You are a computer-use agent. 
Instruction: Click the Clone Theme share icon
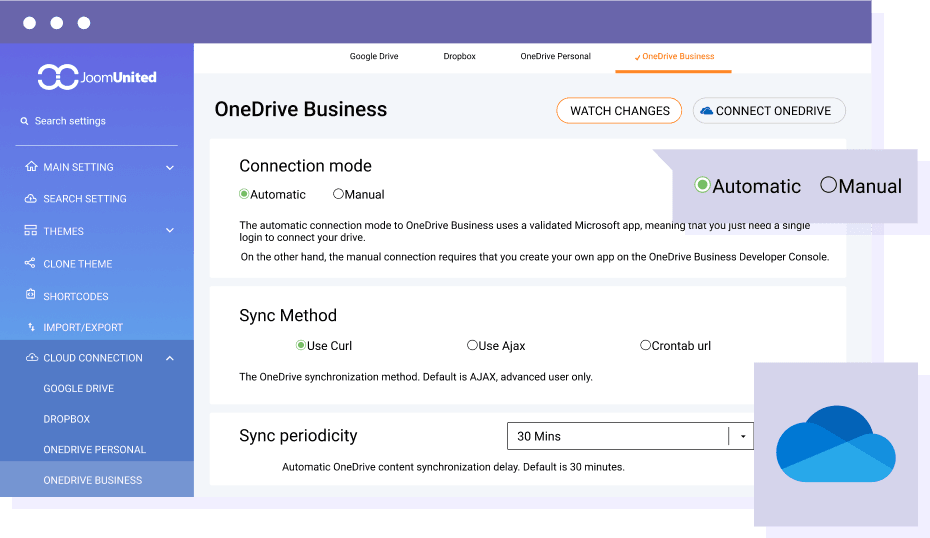[x=30, y=264]
